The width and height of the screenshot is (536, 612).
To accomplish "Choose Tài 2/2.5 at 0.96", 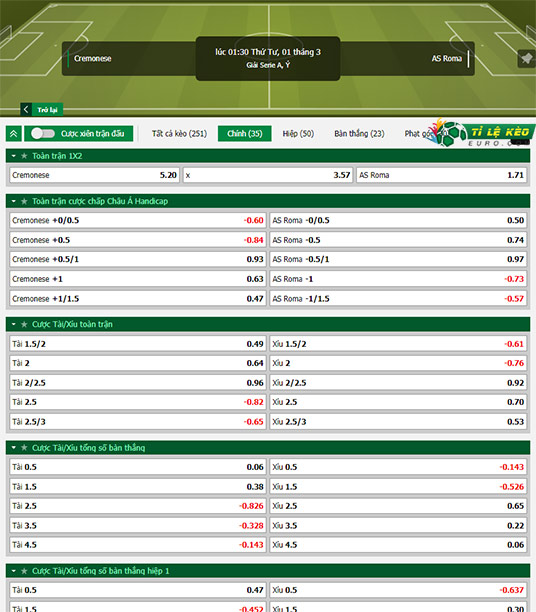I will [x=138, y=383].
